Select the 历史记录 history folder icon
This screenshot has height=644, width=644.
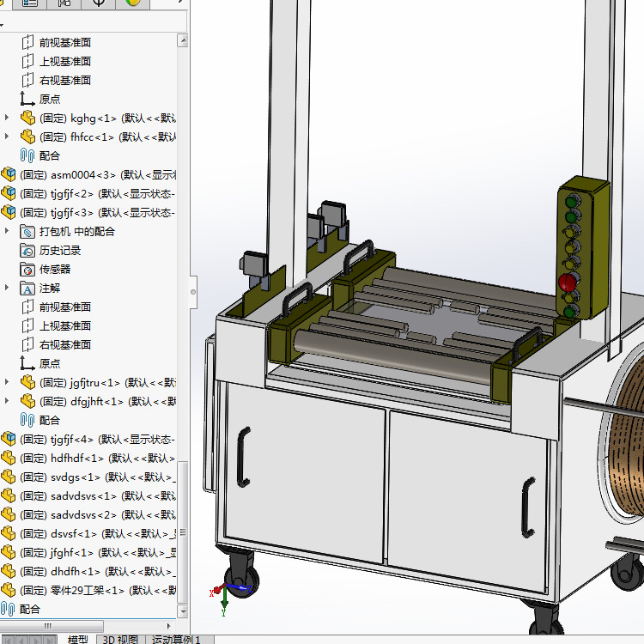click(27, 251)
